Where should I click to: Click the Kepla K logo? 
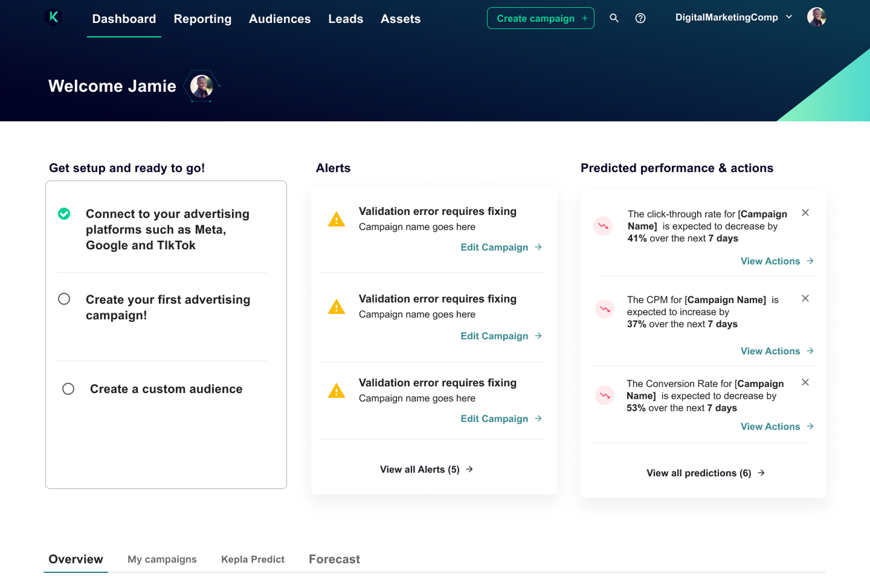[53, 17]
